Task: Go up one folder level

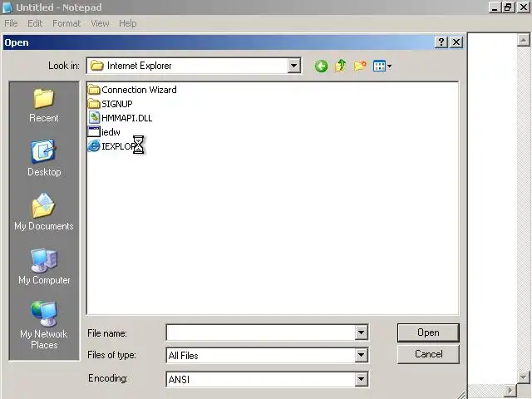Action: click(x=340, y=66)
